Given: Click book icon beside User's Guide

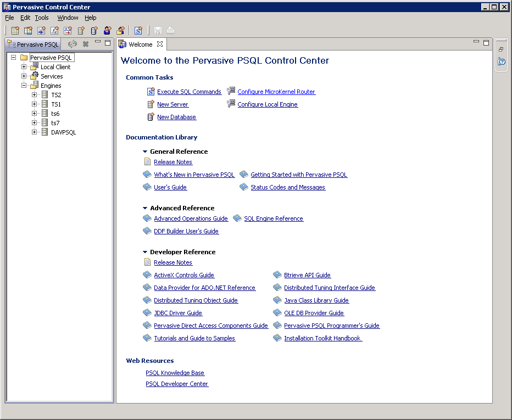Looking at the screenshot, I should 147,187.
